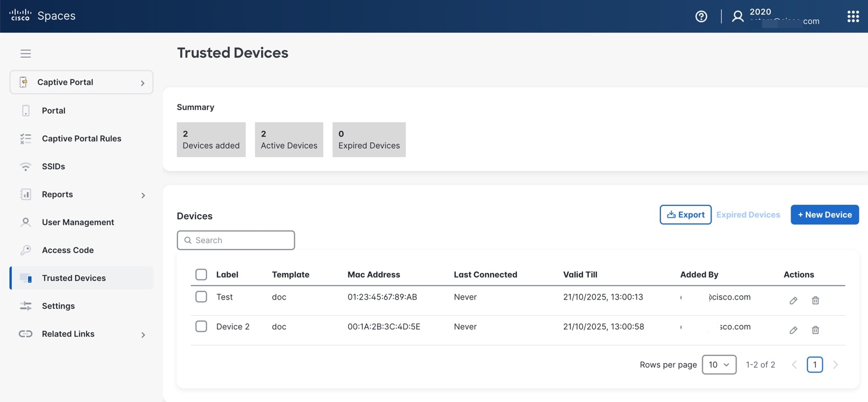Click the user account profile icon

click(738, 16)
